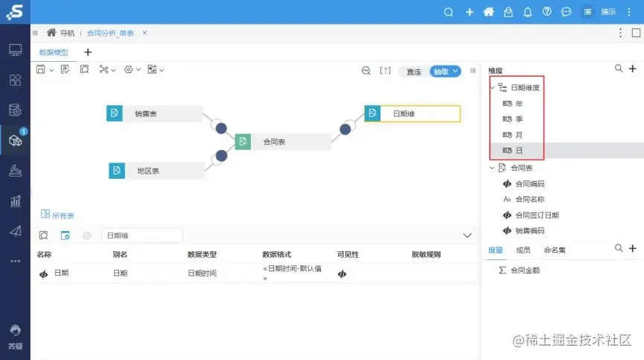Image resolution: width=644 pixels, height=360 pixels.
Task: Open the message chat bubble icon
Action: pyautogui.click(x=566, y=12)
